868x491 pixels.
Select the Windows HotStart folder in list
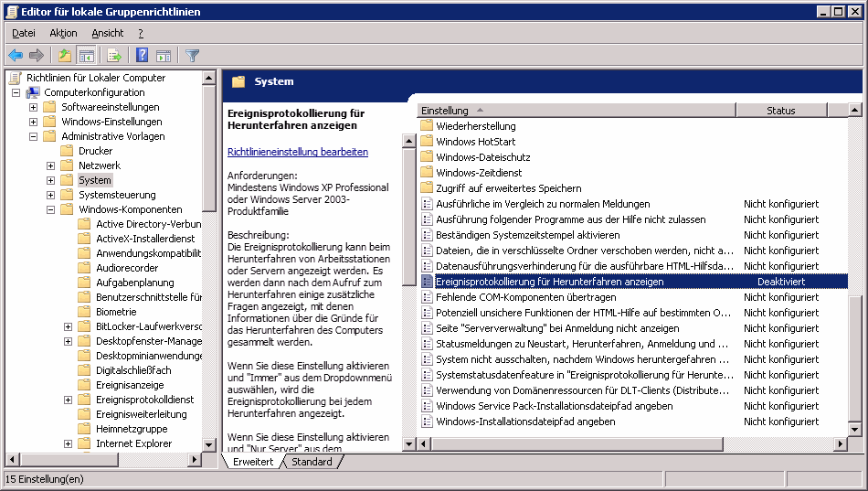pos(475,142)
